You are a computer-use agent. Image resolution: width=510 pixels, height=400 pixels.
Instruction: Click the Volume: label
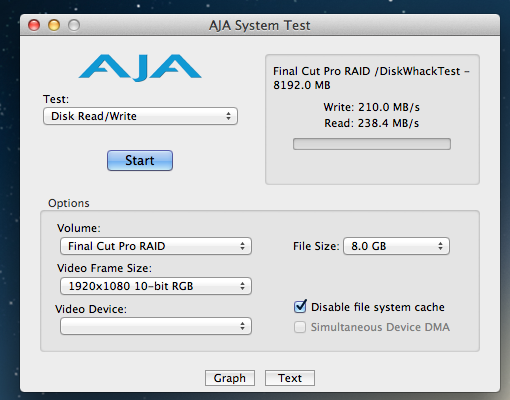pyautogui.click(x=79, y=228)
